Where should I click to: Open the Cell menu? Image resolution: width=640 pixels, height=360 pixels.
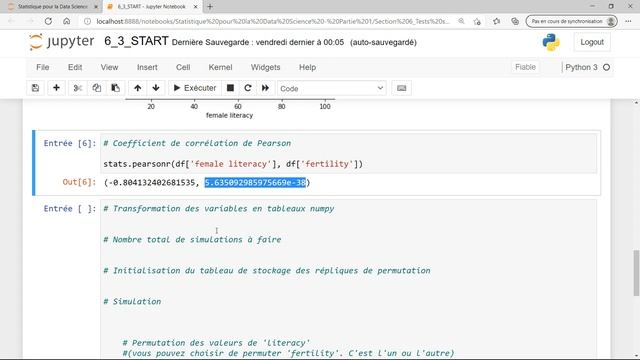coord(183,67)
